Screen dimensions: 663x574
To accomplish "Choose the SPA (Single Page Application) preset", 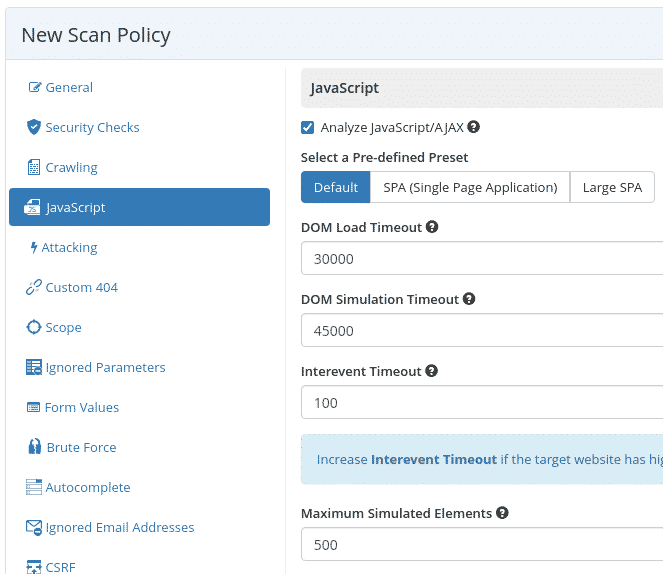I will 469,187.
